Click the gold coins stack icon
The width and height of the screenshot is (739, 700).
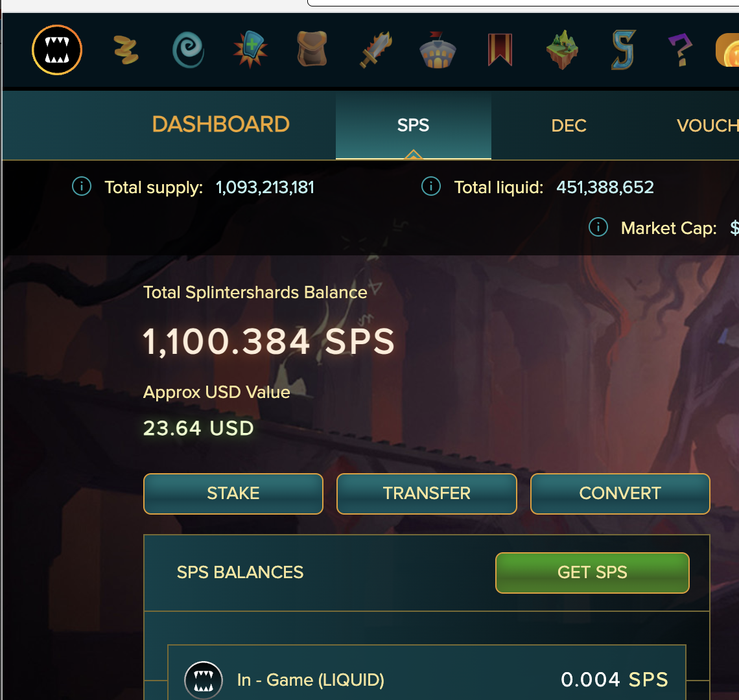pyautogui.click(x=126, y=50)
